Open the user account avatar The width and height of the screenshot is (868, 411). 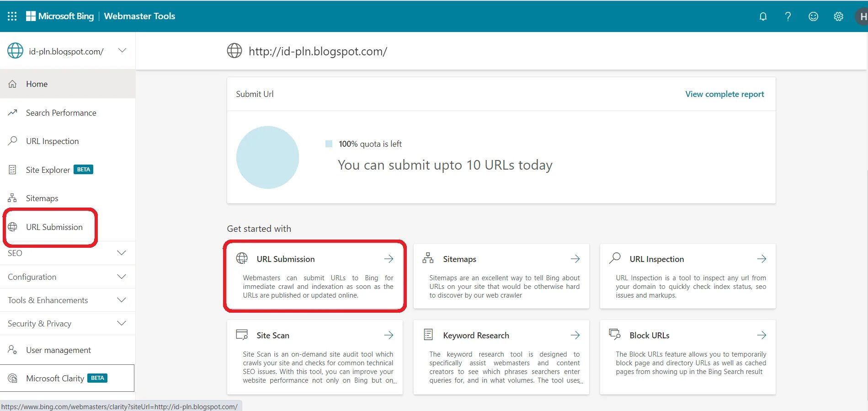[862, 16]
